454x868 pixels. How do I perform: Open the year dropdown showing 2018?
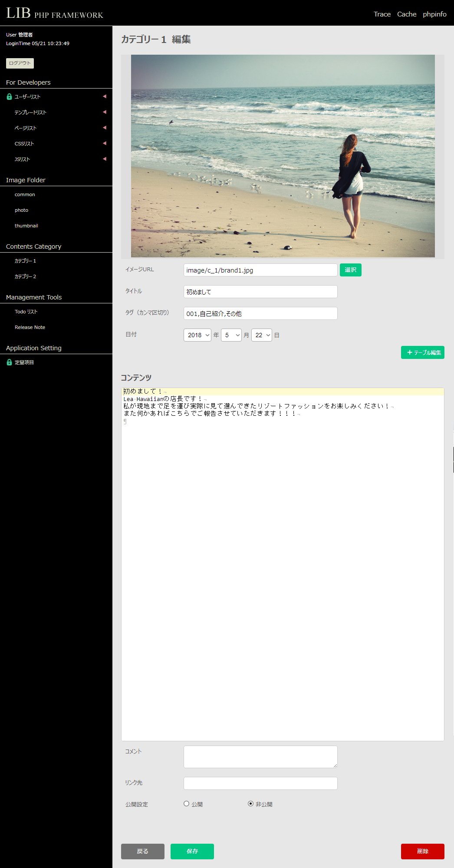pos(197,335)
